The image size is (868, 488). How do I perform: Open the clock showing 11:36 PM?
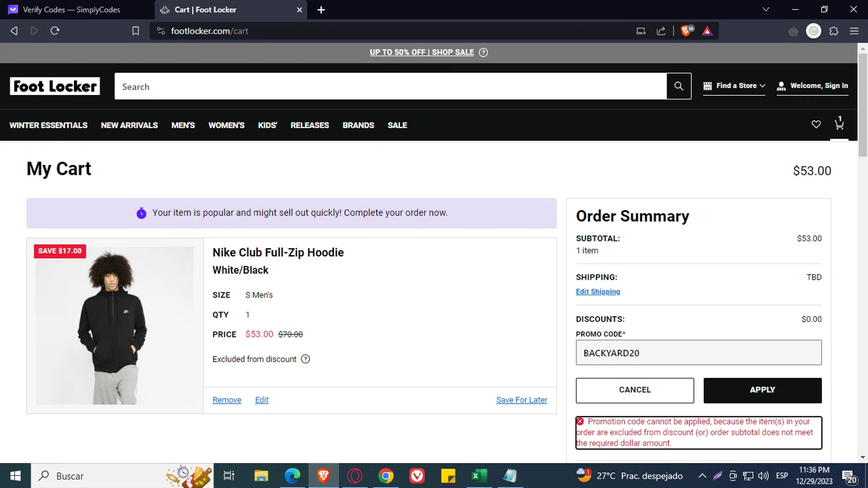click(814, 476)
